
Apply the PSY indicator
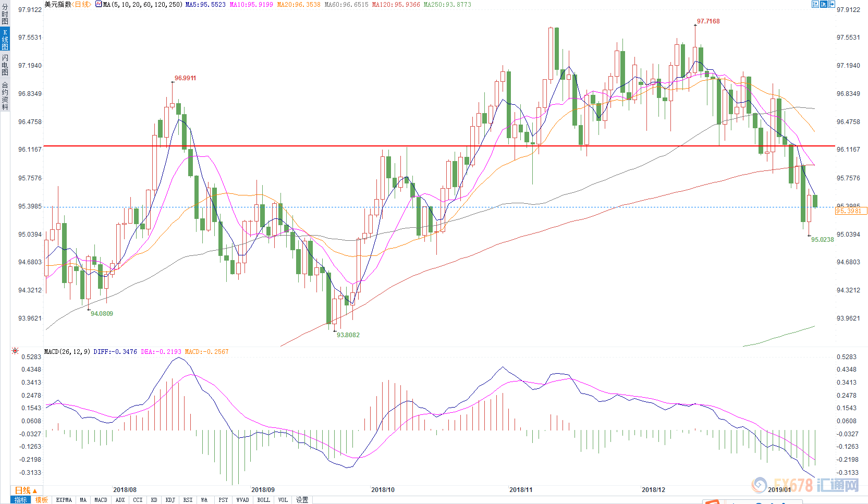click(x=224, y=500)
